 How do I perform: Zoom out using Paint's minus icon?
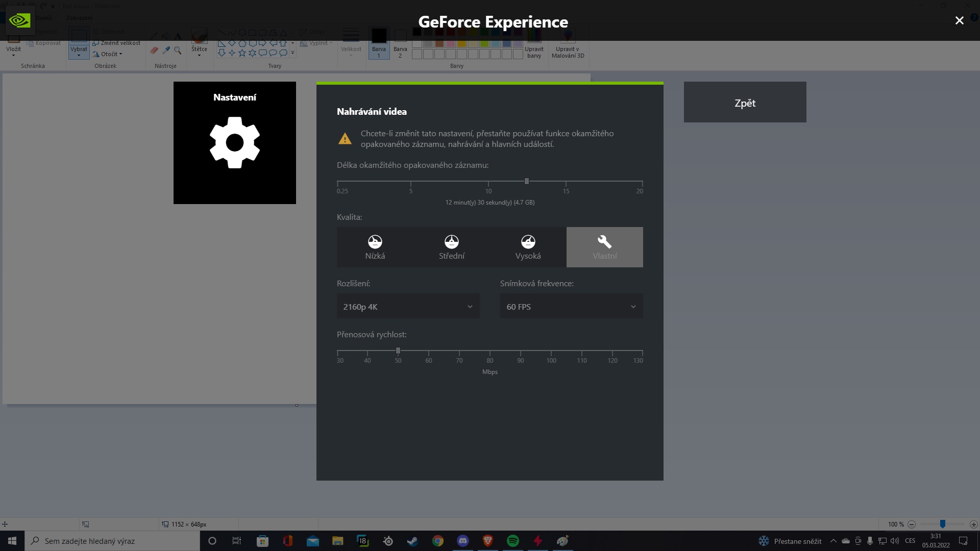pyautogui.click(x=912, y=524)
